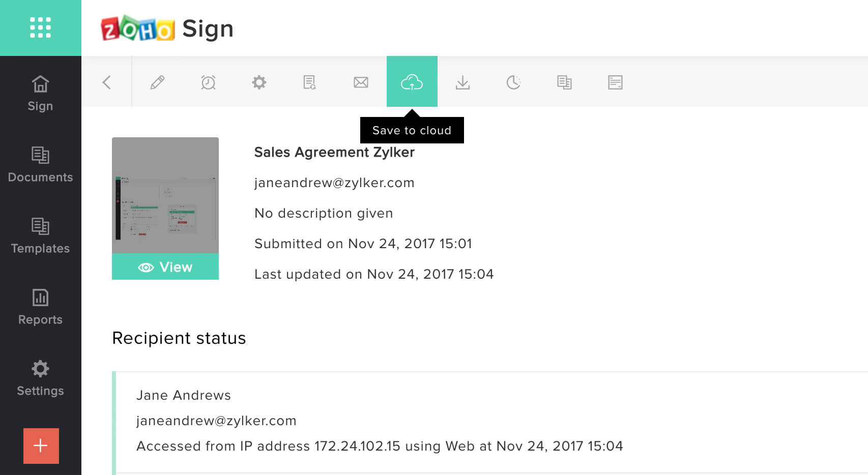868x475 pixels.
Task: Select the Save to cloud icon
Action: pos(412,81)
